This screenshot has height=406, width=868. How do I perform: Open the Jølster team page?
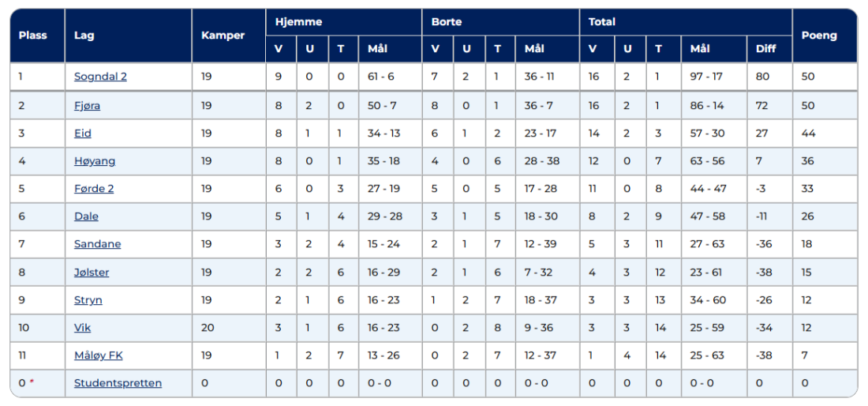point(92,273)
